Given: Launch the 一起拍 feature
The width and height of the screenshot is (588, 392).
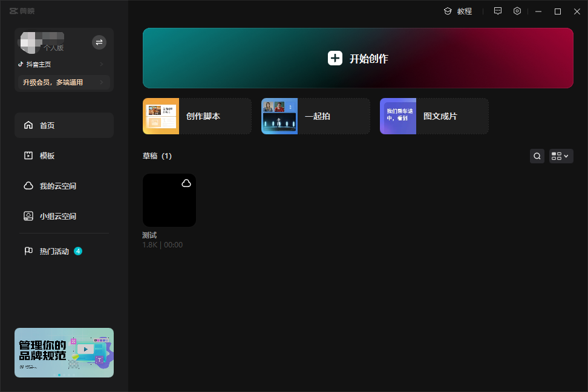Looking at the screenshot, I should 316,116.
